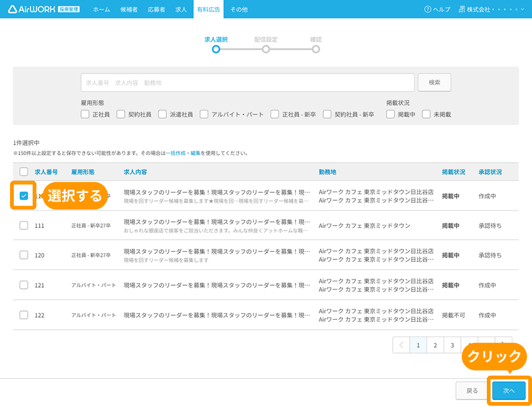The height and width of the screenshot is (407, 532).
Task: Check the 未掲載 status checkbox
Action: click(x=426, y=114)
